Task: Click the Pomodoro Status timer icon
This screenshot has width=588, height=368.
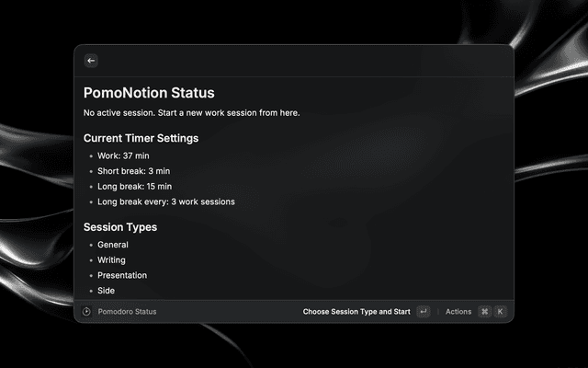Action: coord(86,311)
